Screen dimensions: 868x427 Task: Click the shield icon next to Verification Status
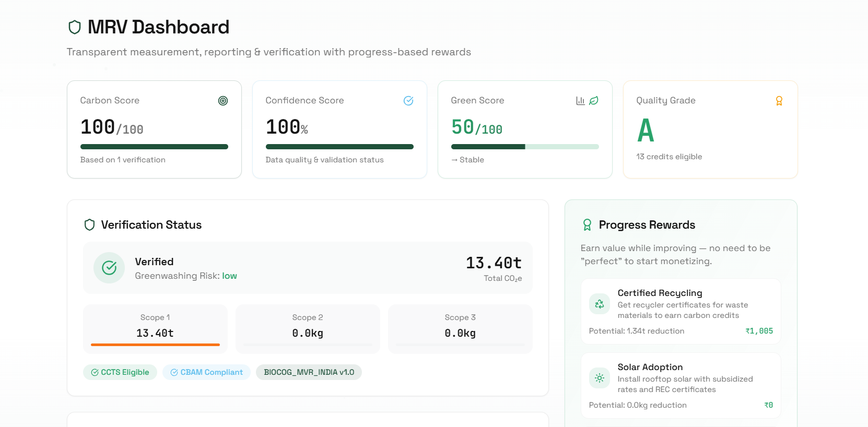coord(90,225)
